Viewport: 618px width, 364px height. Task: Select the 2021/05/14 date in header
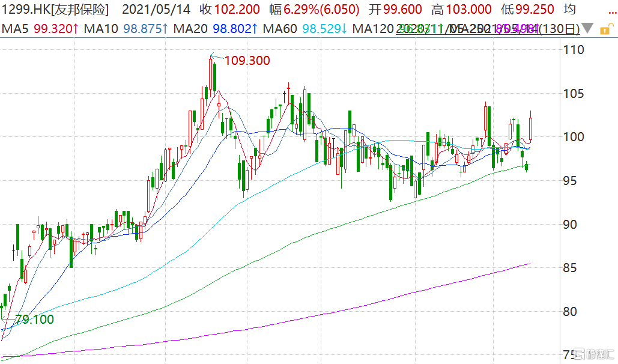[156, 10]
